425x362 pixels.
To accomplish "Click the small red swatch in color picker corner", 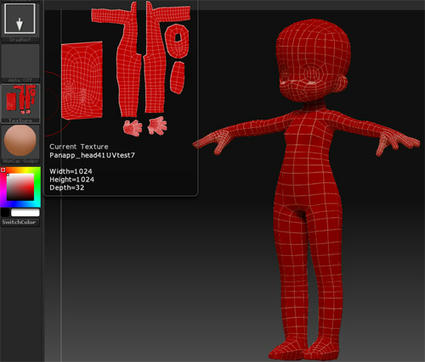I will coord(3,170).
